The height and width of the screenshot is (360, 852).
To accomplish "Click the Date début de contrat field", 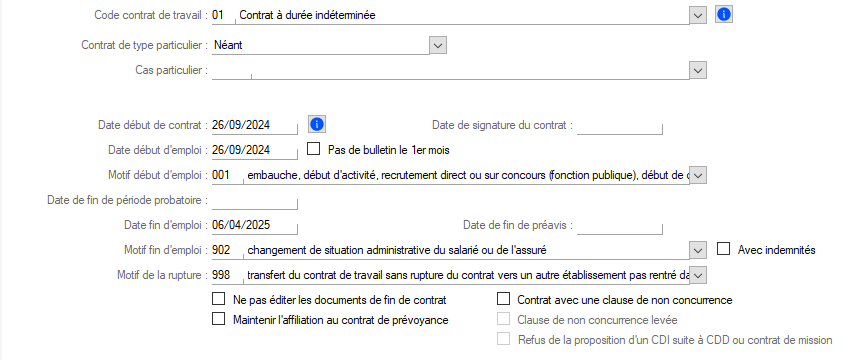I will point(255,125).
